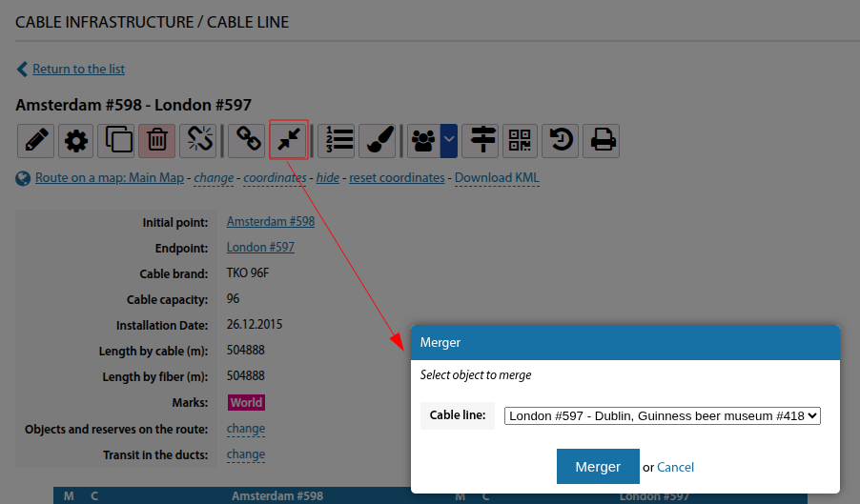Open the Cable line select dropdown
Viewport: 860px width, 504px height.
pos(662,415)
